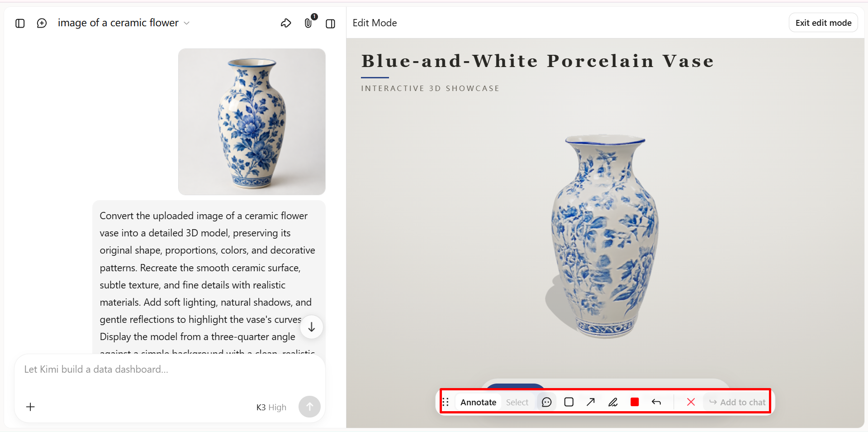This screenshot has width=868, height=432.
Task: Click the send arrow button
Action: click(309, 407)
